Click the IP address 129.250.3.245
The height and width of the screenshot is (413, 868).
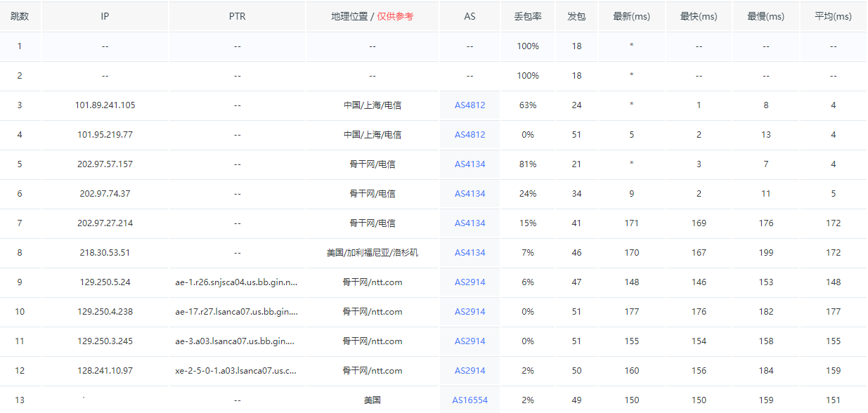click(105, 341)
